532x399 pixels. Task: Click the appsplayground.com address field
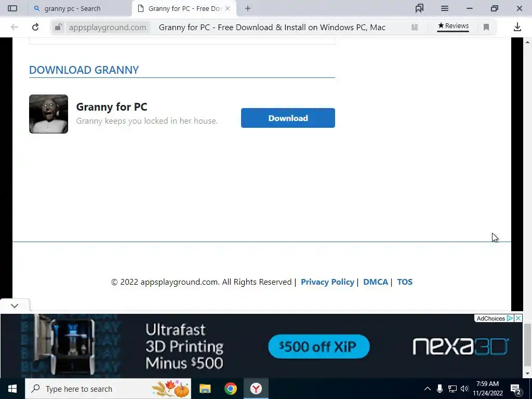click(108, 27)
